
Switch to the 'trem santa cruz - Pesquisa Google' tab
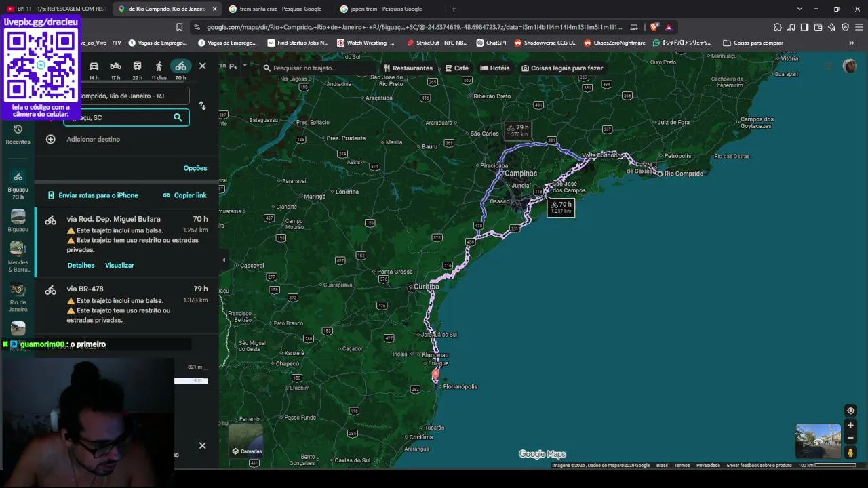coord(278,9)
